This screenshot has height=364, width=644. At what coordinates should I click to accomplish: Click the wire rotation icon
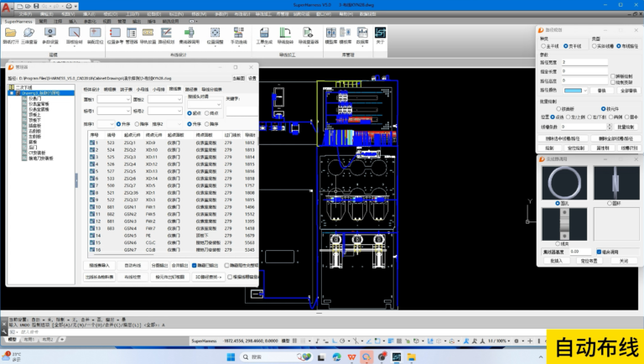285,33
